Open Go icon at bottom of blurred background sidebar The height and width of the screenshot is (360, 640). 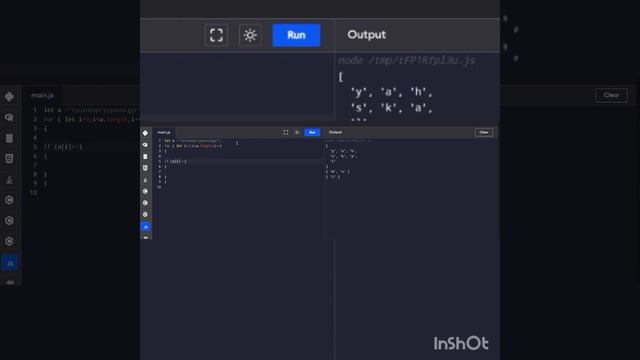[x=10, y=282]
